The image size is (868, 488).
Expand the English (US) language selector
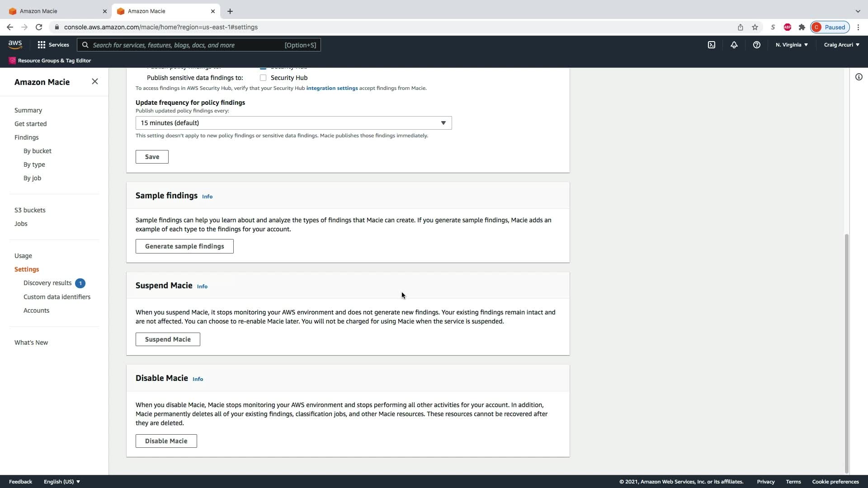[x=62, y=482]
